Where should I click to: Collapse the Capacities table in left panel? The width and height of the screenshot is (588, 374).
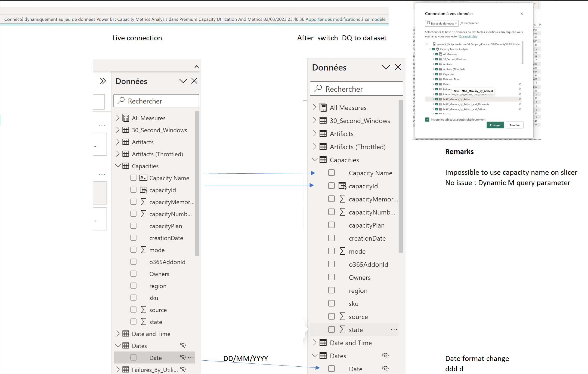pyautogui.click(x=118, y=166)
